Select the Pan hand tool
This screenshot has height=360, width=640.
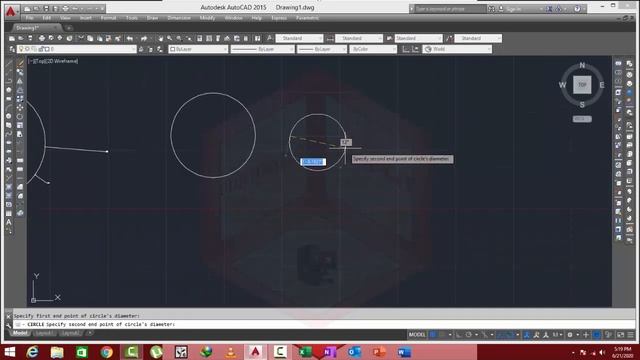(x=161, y=38)
